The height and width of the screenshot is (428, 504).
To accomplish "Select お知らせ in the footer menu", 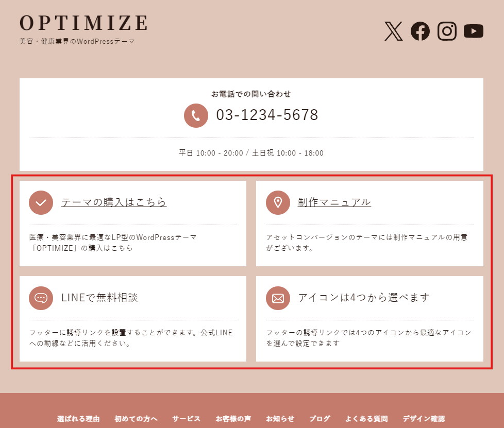I will click(280, 418).
